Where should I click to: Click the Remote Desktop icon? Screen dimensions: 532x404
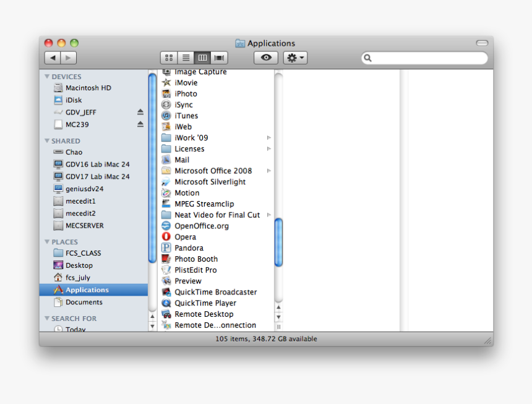tap(166, 314)
